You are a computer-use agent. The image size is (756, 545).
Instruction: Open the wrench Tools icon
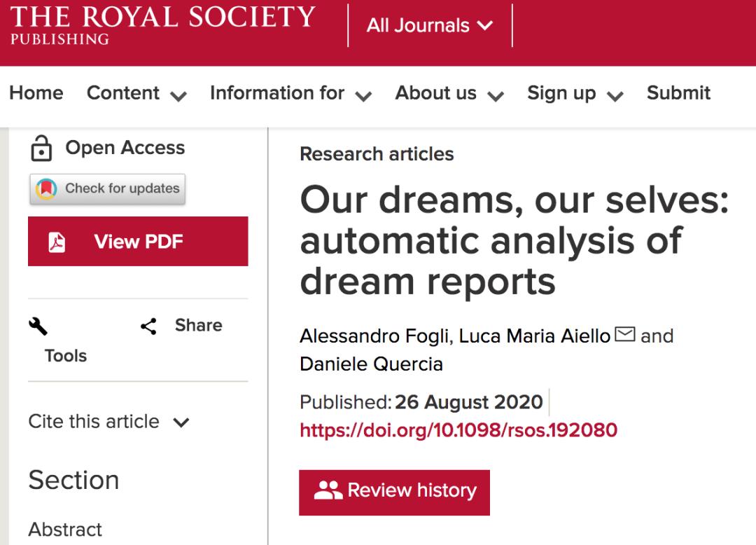coord(38,326)
